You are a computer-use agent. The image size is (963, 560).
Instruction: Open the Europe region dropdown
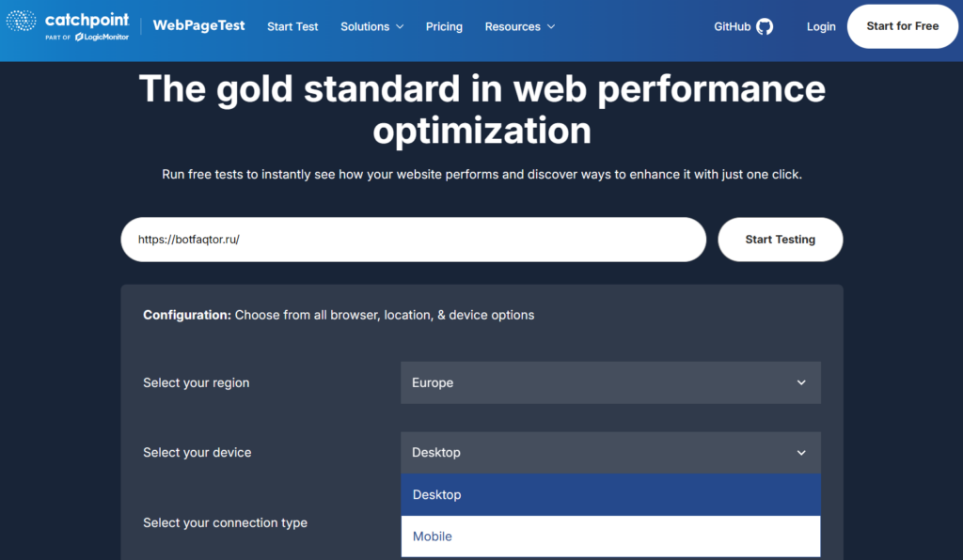[610, 382]
